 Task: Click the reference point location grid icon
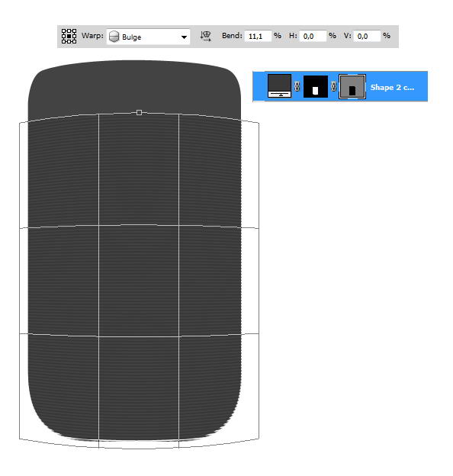pyautogui.click(x=69, y=37)
